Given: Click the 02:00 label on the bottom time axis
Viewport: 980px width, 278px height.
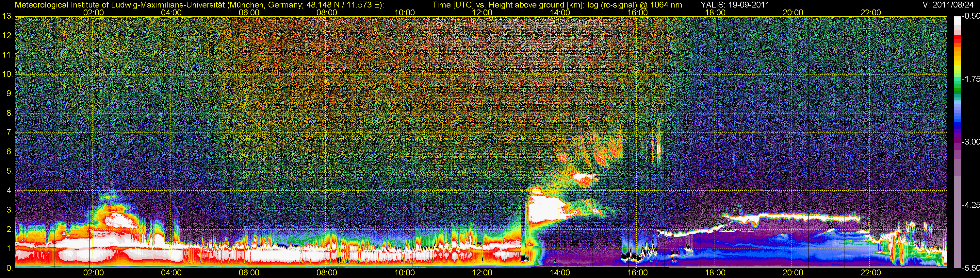Looking at the screenshot, I should pos(93,273).
